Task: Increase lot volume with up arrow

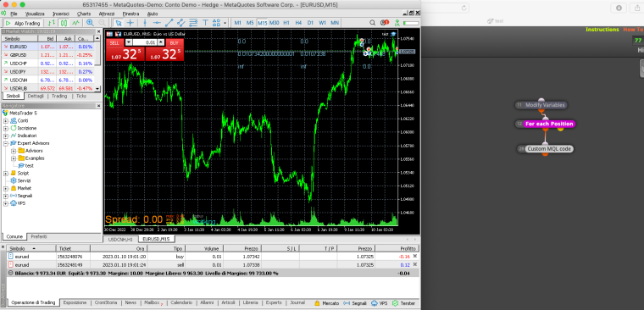Action: point(161,42)
